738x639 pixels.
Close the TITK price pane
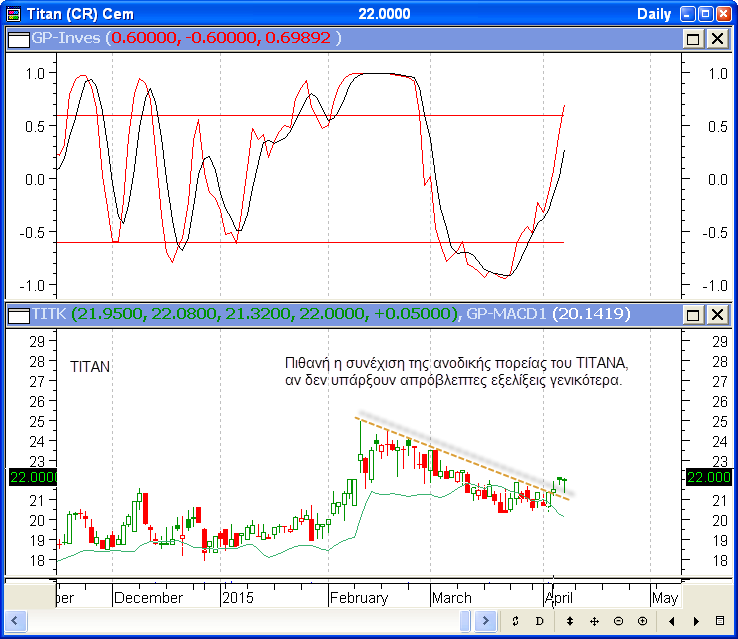[717, 314]
